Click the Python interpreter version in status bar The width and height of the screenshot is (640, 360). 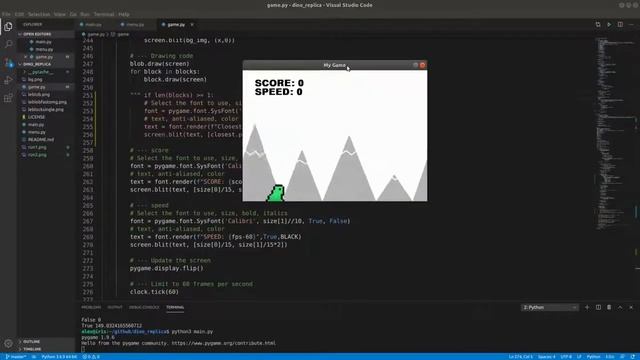click(x=59, y=357)
